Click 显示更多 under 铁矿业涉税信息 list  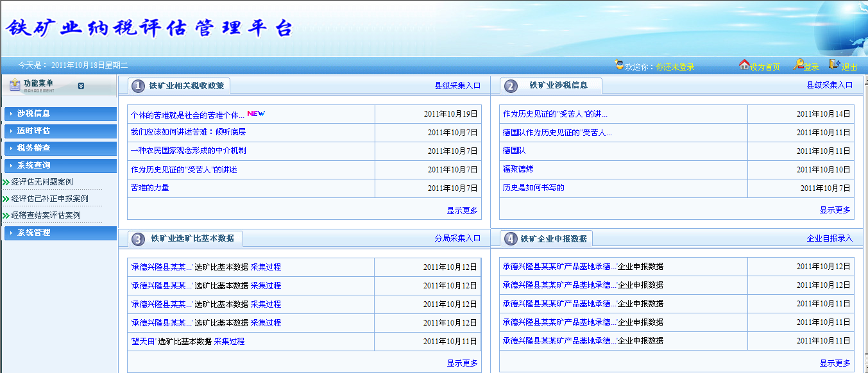click(835, 210)
